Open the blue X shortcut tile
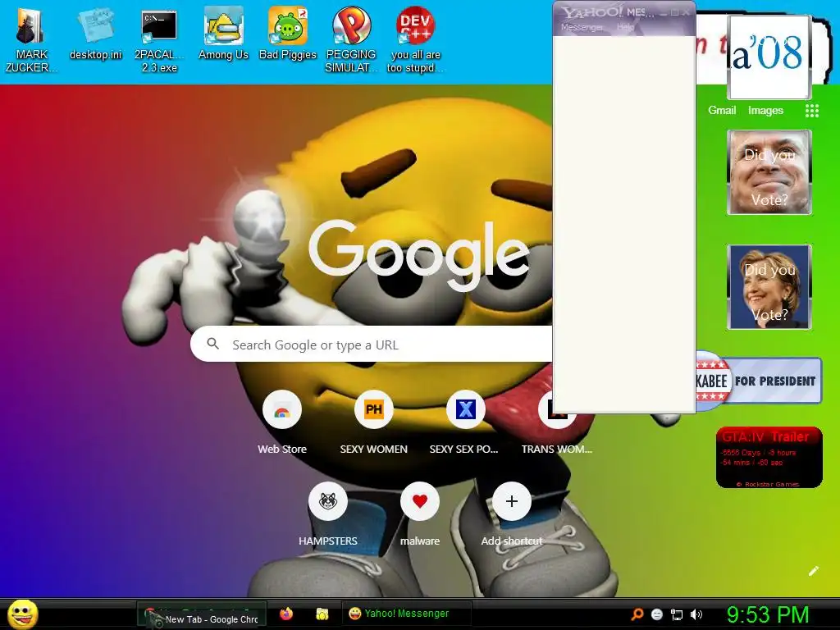 tap(465, 422)
